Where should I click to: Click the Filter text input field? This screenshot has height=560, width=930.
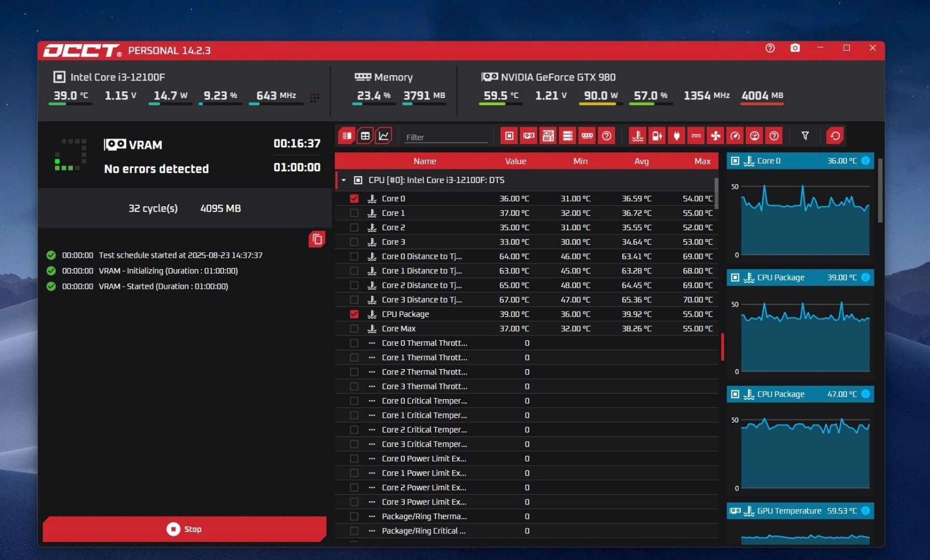[x=445, y=137]
